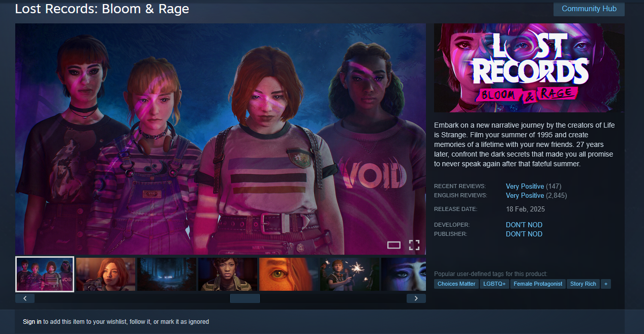644x334 pixels.
Task: Click the game description paragraph
Action: pos(525,144)
